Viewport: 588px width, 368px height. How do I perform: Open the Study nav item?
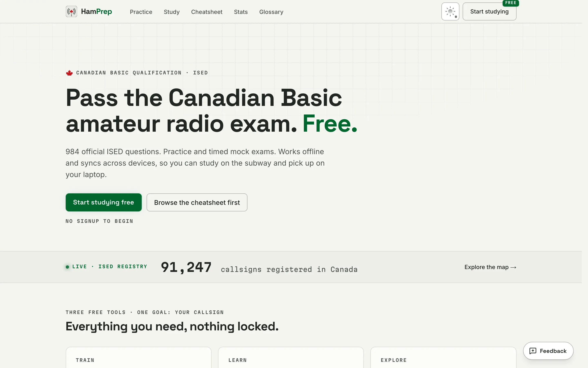click(x=171, y=12)
